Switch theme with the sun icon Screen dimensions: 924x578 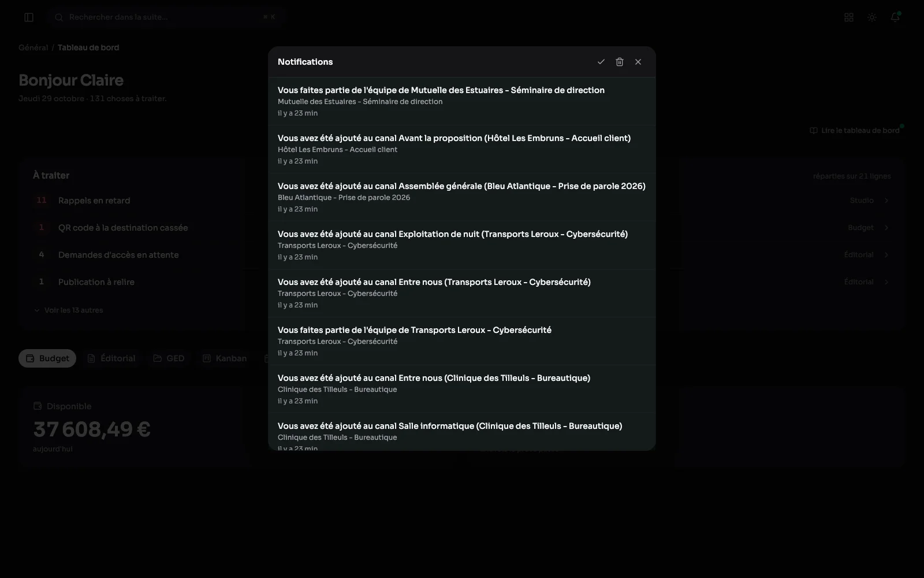click(872, 17)
